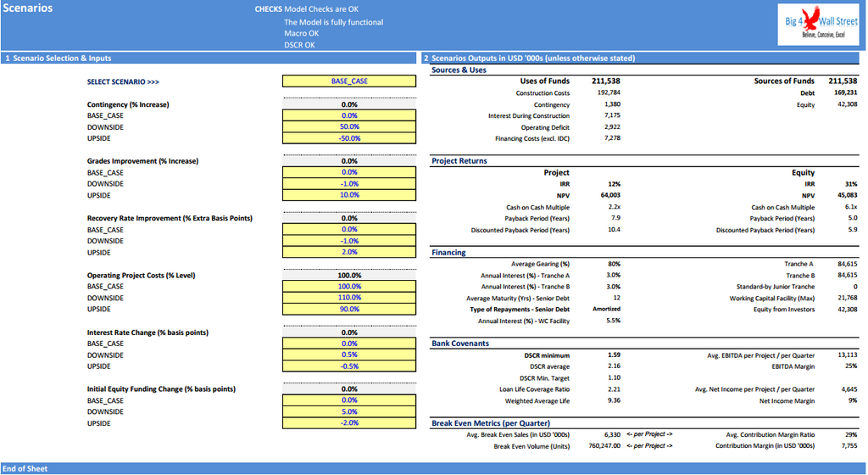Screen dimensions: 868x475
Task: Open the SELECT SCENARIO dropdown cell showing BASE_CASE
Action: (x=348, y=81)
